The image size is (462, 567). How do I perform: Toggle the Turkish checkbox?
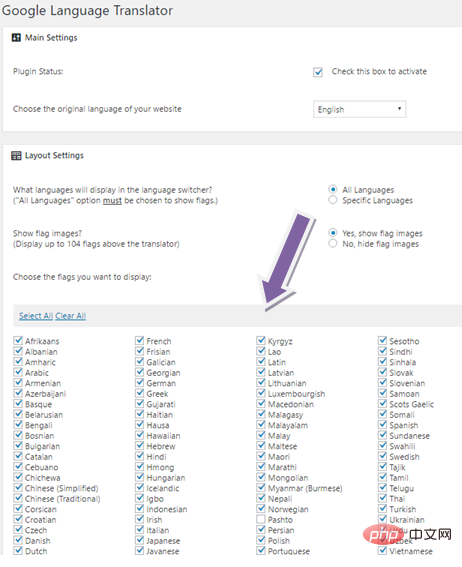(382, 508)
